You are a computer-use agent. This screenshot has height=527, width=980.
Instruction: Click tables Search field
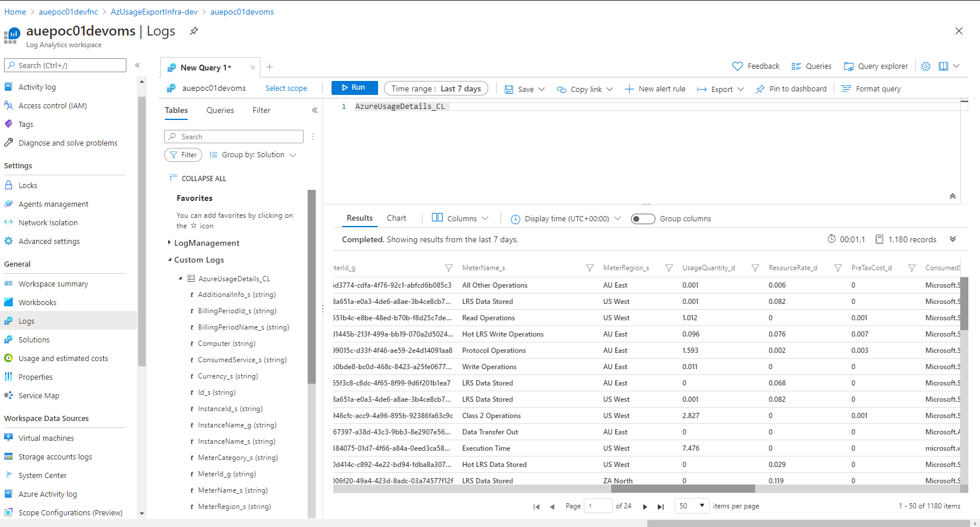click(234, 136)
